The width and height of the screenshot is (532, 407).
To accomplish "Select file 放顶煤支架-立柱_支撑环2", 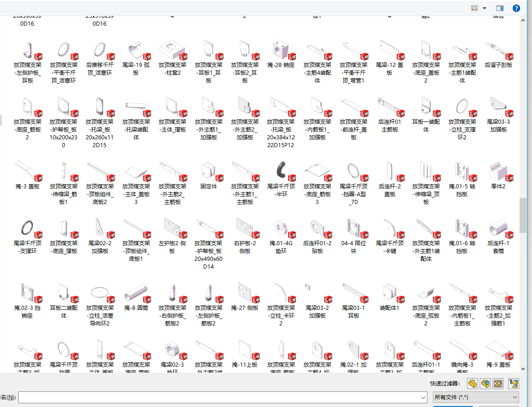I will [462, 119].
